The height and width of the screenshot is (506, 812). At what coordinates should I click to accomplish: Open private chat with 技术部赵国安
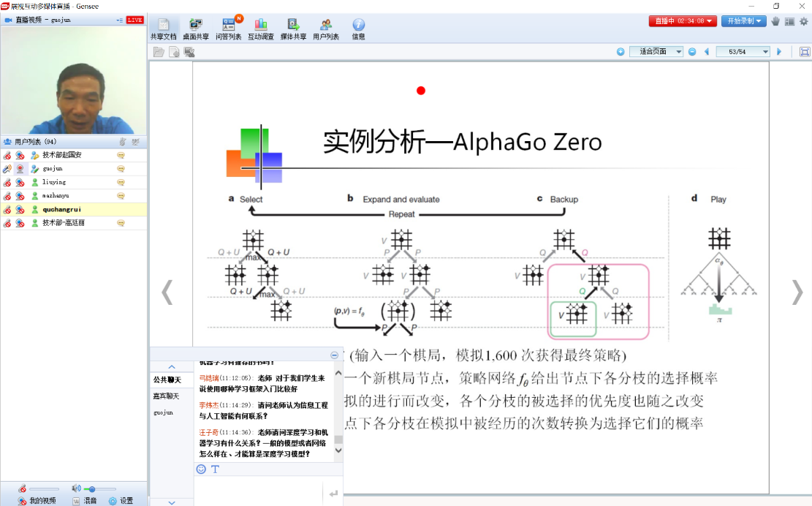(x=121, y=155)
